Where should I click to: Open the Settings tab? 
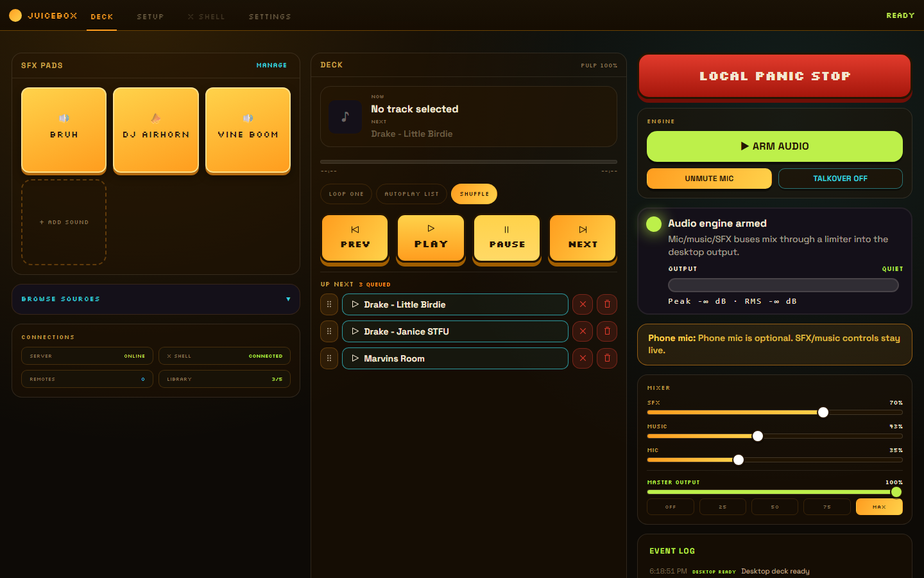[269, 17]
